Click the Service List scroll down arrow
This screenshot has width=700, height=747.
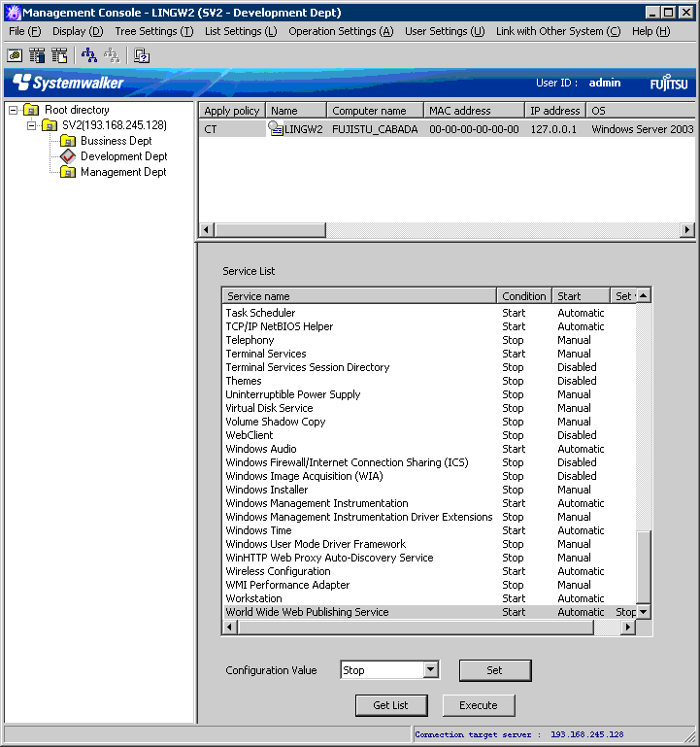644,612
